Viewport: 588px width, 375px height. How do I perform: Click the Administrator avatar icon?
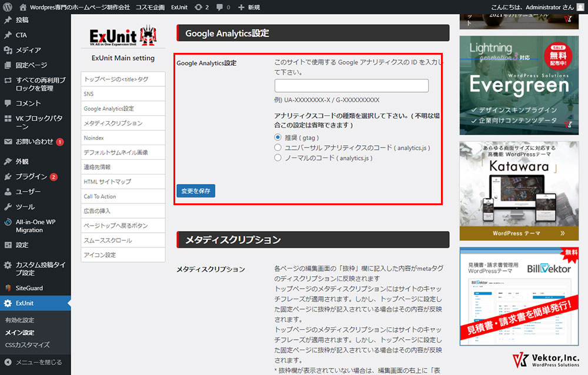point(580,7)
